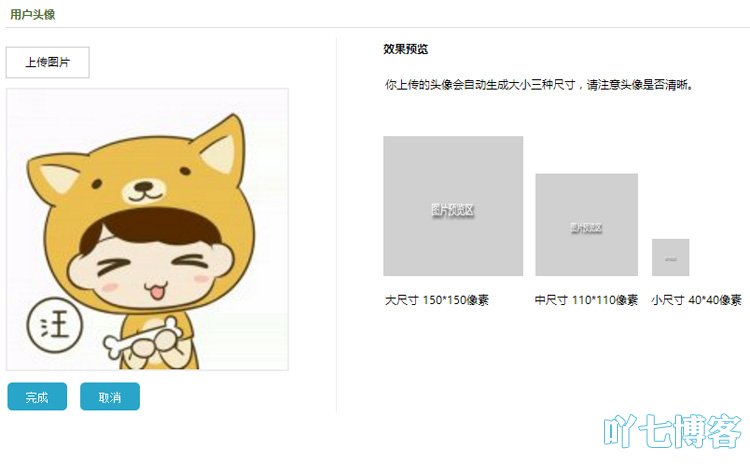Click the 上传图片 upload button
The image size is (750, 472).
tap(47, 62)
